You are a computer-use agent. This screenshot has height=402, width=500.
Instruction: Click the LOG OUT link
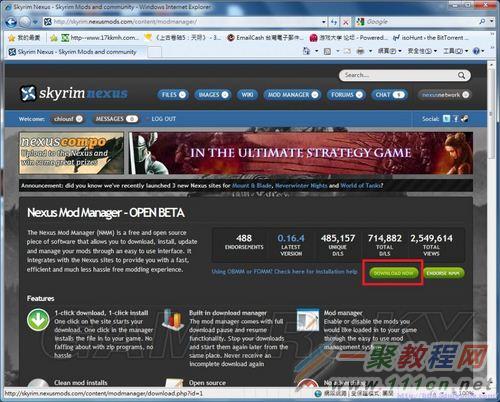click(x=163, y=119)
